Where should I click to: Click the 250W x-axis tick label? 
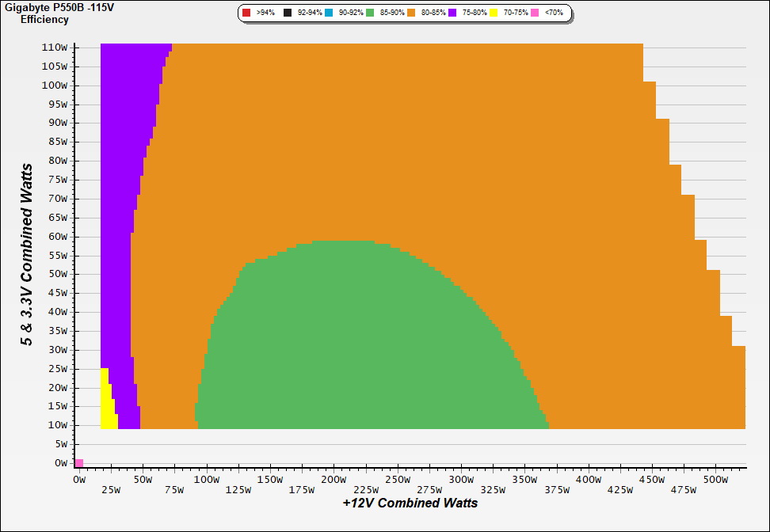click(398, 480)
